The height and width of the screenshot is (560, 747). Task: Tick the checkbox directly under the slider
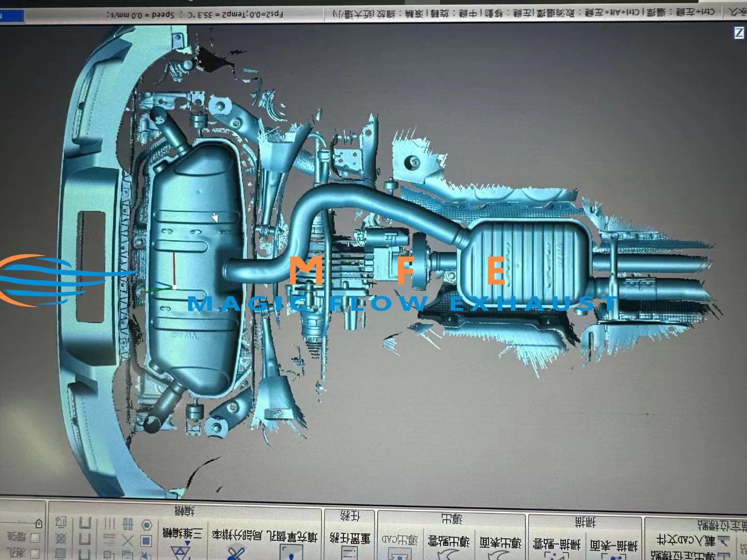tap(35, 538)
